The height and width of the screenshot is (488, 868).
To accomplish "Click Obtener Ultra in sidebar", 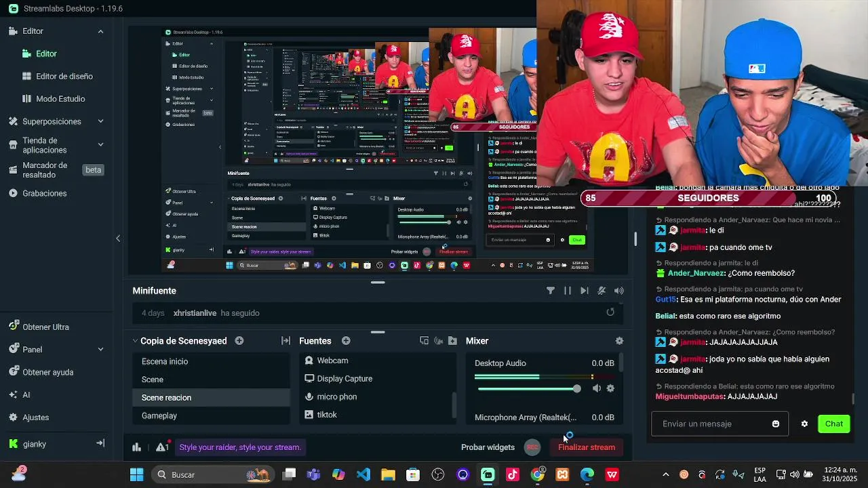I will (x=39, y=327).
